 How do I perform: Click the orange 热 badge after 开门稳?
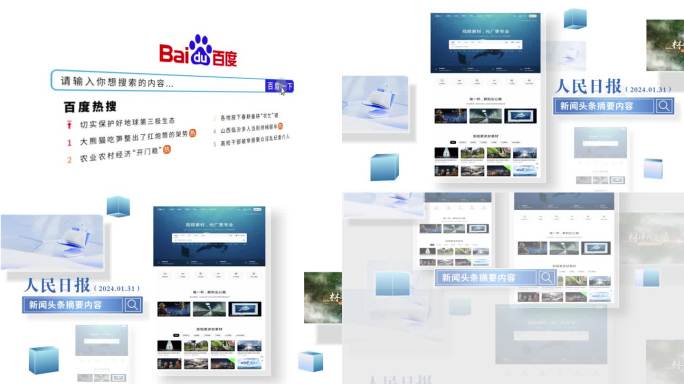[167, 150]
